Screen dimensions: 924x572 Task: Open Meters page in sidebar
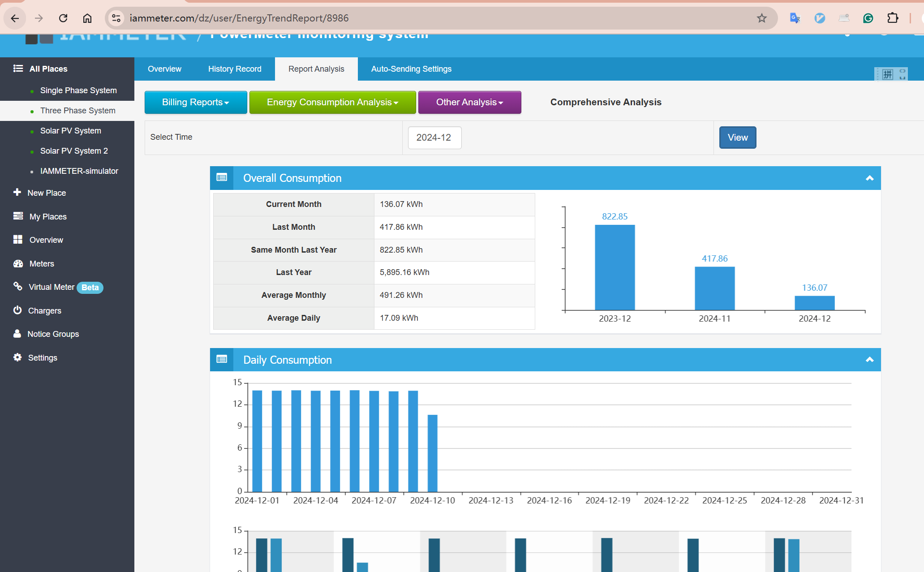click(x=42, y=263)
